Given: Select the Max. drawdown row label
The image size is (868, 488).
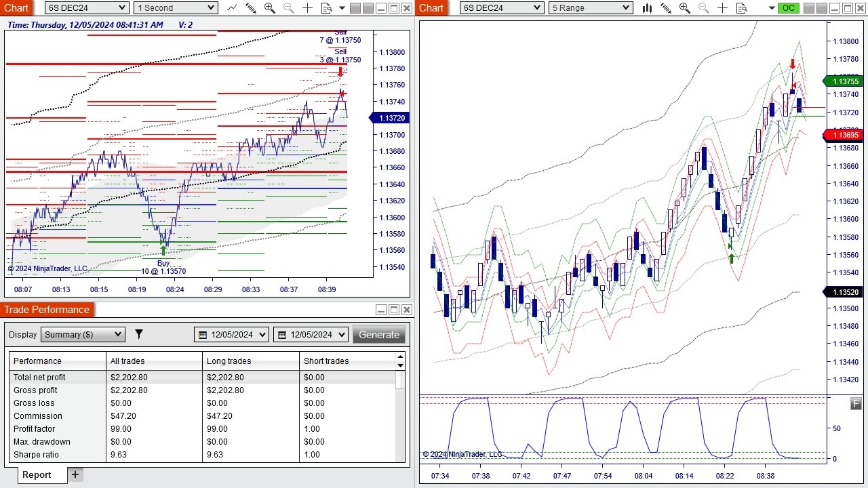Looking at the screenshot, I should pyautogui.click(x=42, y=442).
